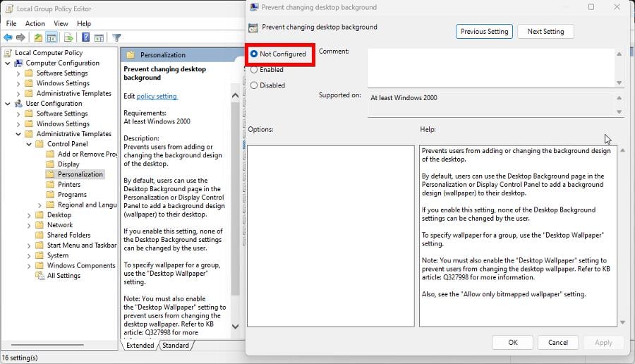
Task: Expand Software Settings under Computer Configuration
Action: coord(18,73)
